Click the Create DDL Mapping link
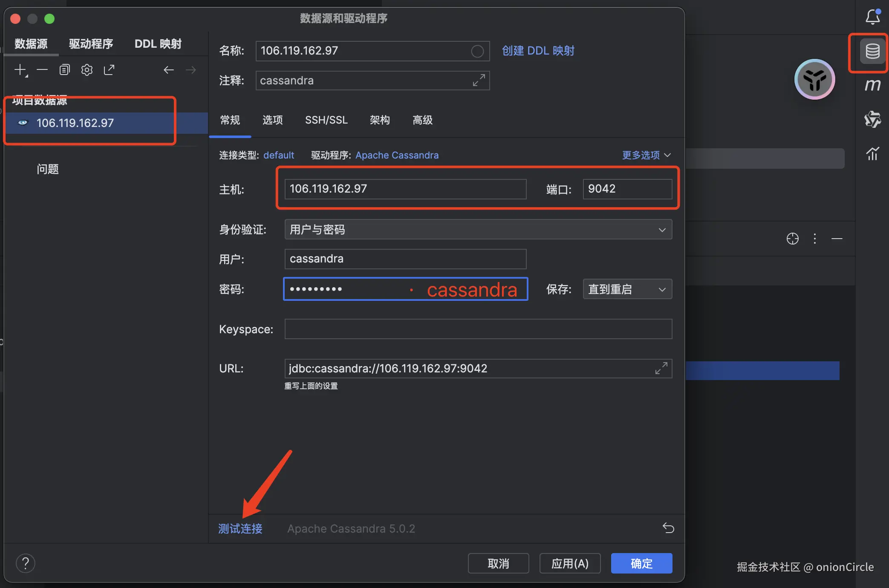Viewport: 889px width, 588px height. pyautogui.click(x=538, y=51)
